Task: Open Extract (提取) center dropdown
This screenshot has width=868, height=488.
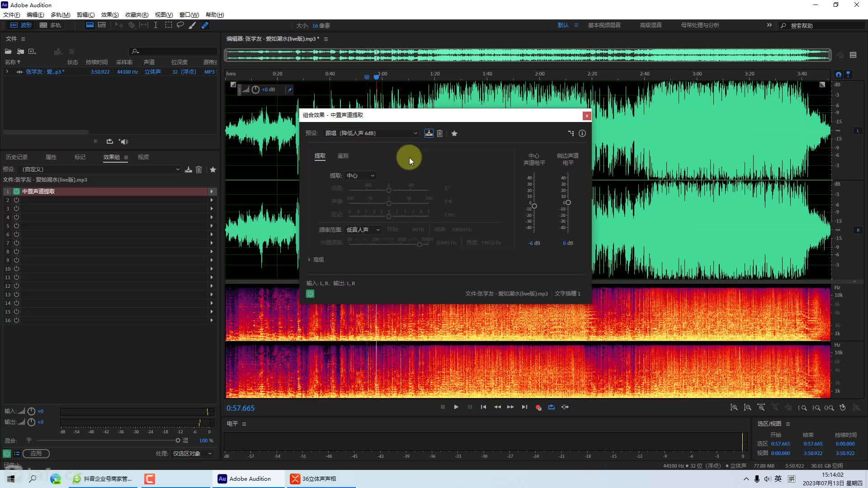Action: tap(360, 176)
